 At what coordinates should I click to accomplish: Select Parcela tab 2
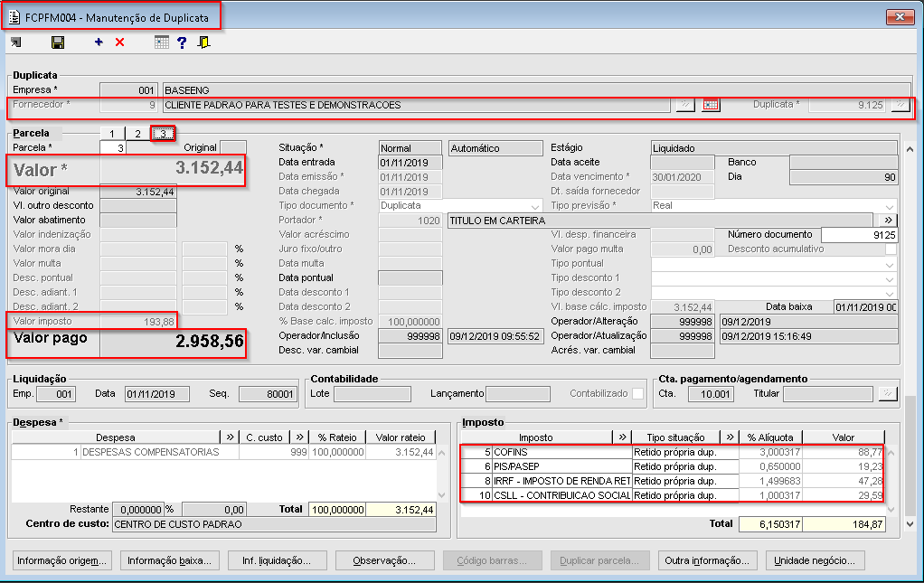(137, 134)
